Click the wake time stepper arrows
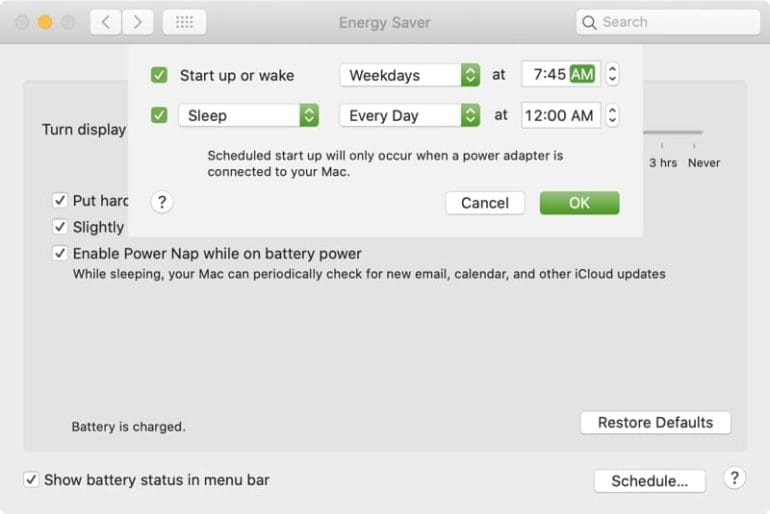The image size is (770, 514). click(612, 75)
